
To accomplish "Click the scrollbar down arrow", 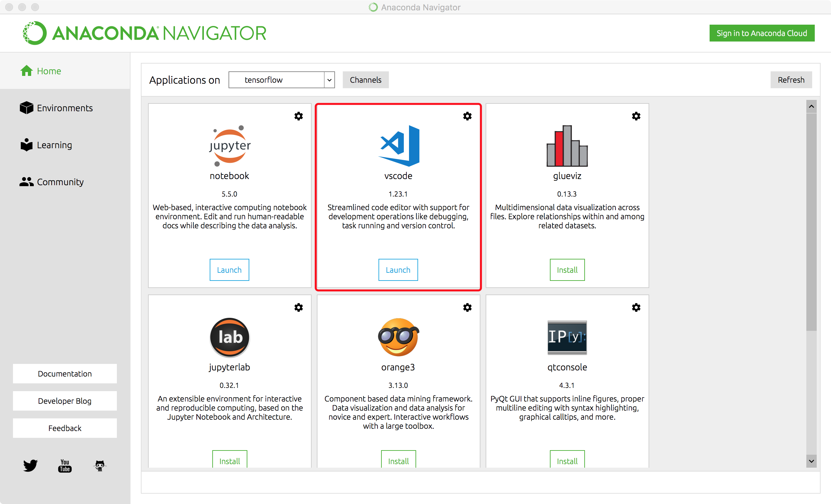I will 812,461.
